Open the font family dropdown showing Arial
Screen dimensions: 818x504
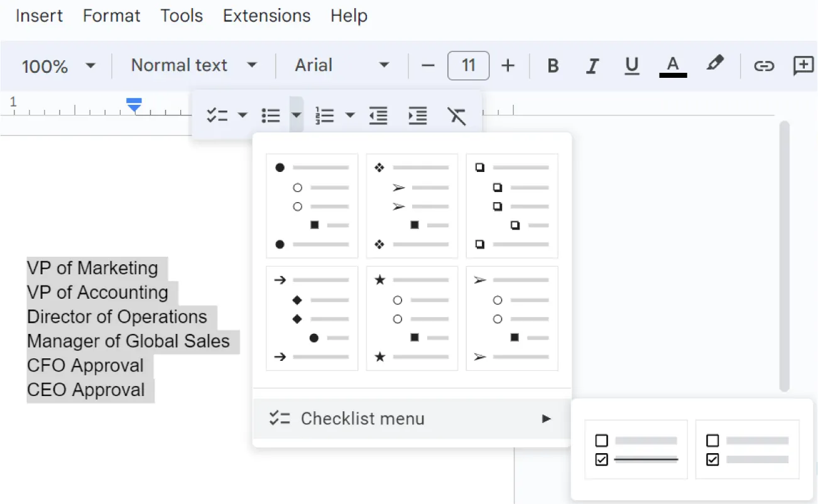tap(339, 65)
